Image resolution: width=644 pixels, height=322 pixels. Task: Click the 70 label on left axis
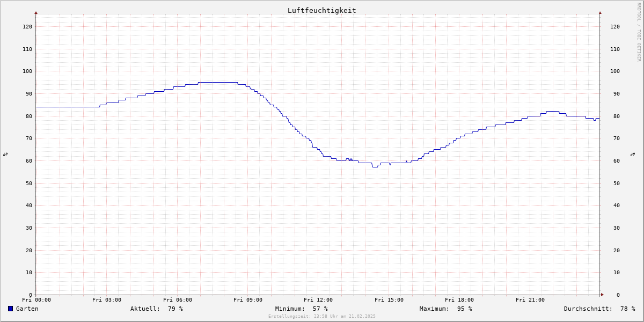[x=29, y=138]
